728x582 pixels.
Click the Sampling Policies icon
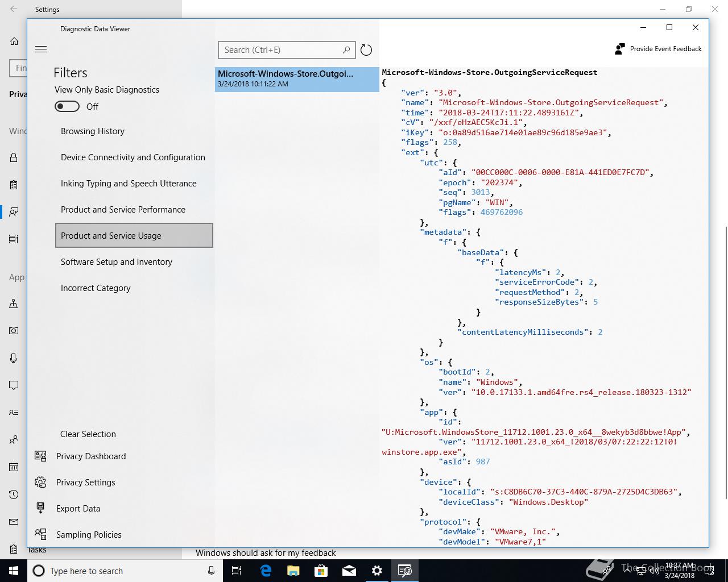pos(40,534)
